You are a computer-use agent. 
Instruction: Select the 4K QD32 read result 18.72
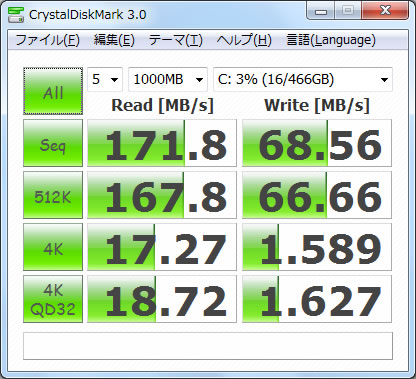162,299
